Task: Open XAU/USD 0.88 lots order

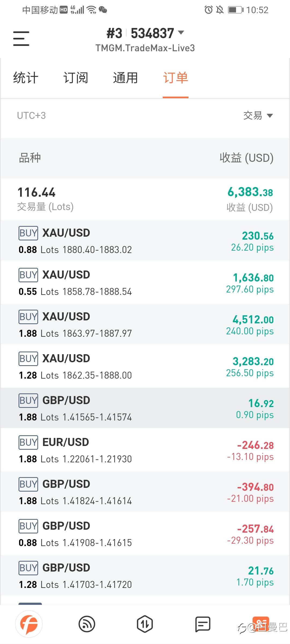Action: click(145, 241)
